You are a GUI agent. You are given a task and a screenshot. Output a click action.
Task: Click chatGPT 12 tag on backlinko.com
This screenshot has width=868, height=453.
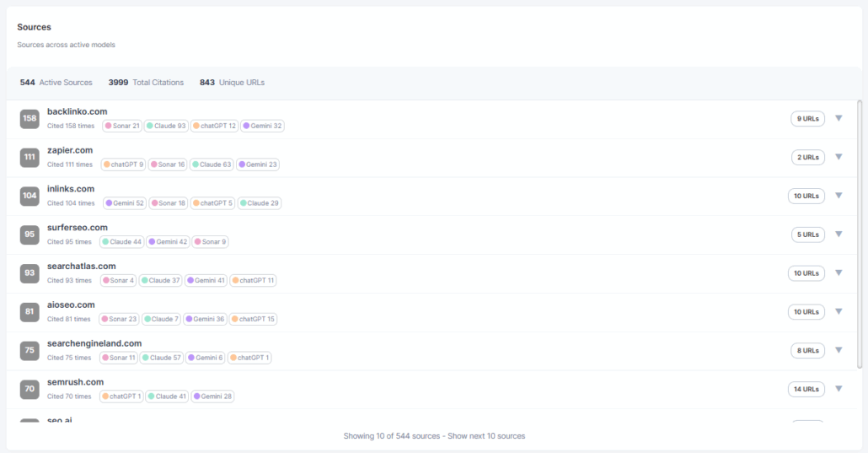pos(214,126)
